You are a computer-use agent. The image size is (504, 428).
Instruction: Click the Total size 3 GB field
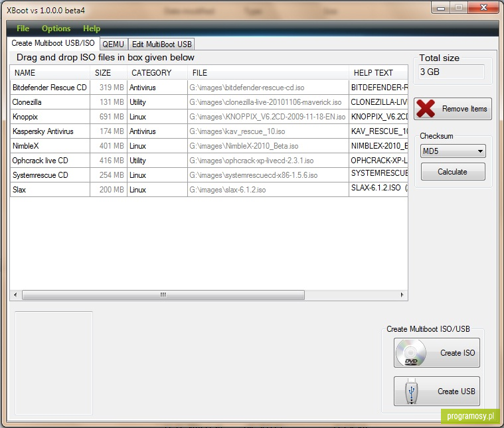(452, 72)
